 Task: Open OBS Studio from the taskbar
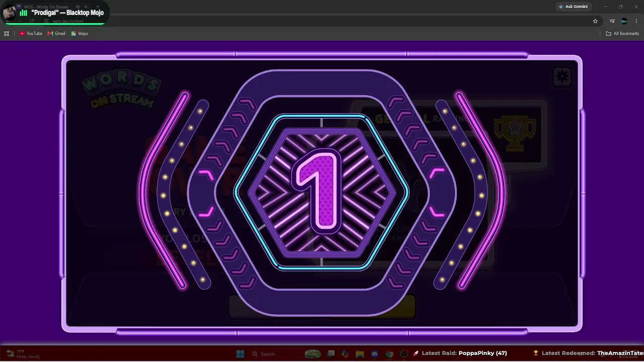point(404,354)
